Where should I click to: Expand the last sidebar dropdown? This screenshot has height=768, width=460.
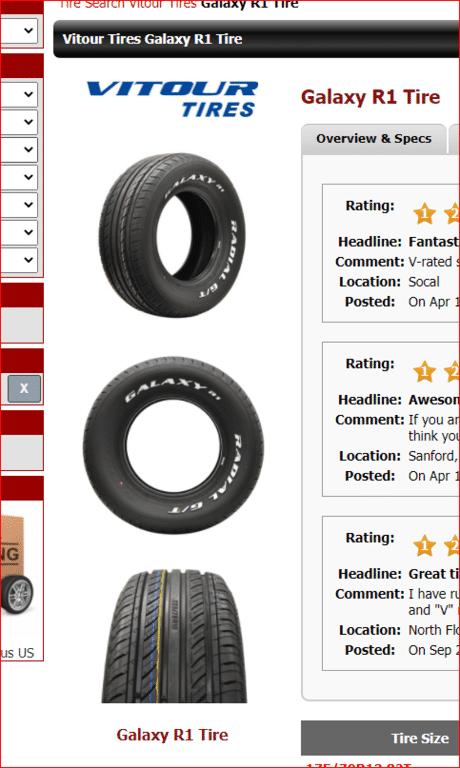tap(19, 260)
